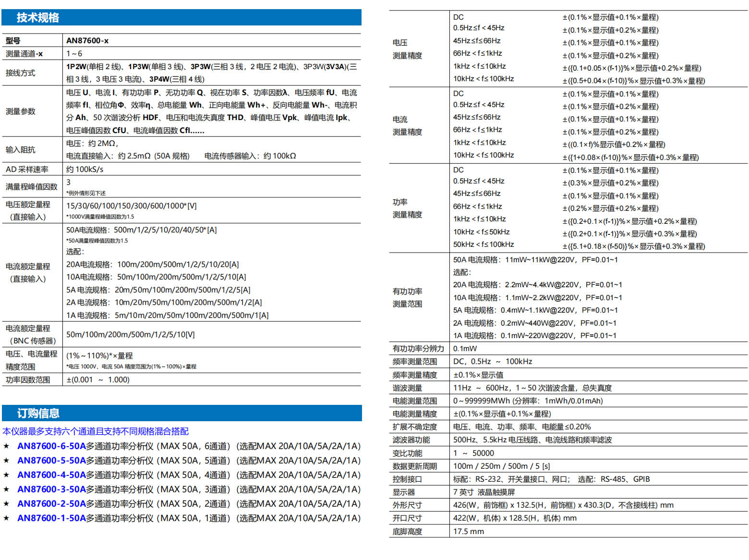Image resolution: width=749 pixels, height=560 pixels.
Task: Click the 技术规格 section header
Action: tap(181, 17)
